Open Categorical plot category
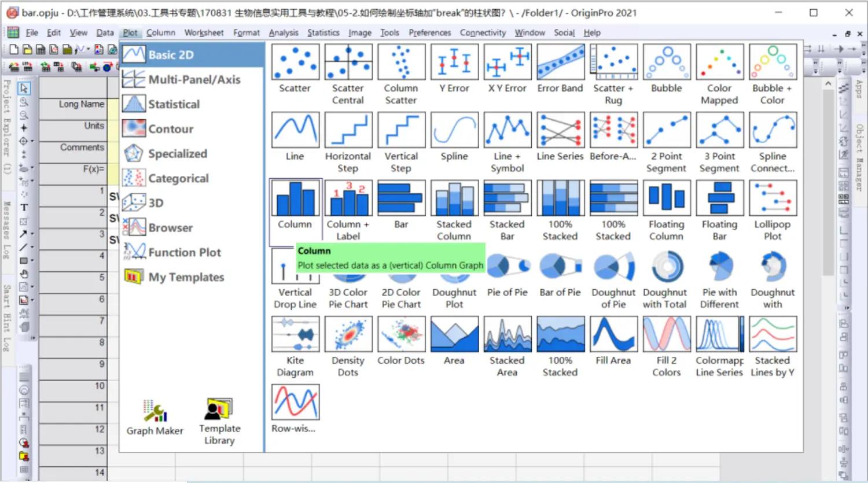This screenshot has height=483, width=868. (192, 178)
